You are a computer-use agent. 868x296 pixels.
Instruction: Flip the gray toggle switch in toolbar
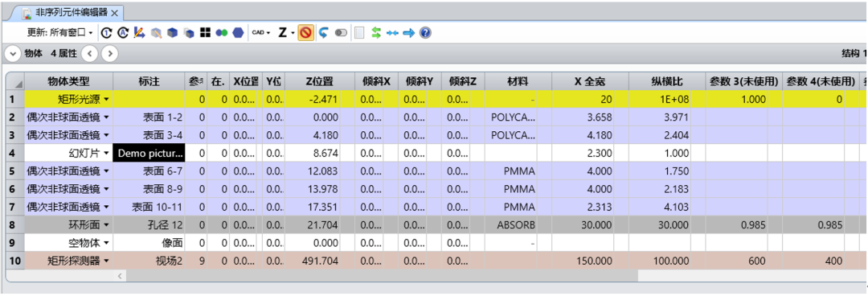(341, 33)
